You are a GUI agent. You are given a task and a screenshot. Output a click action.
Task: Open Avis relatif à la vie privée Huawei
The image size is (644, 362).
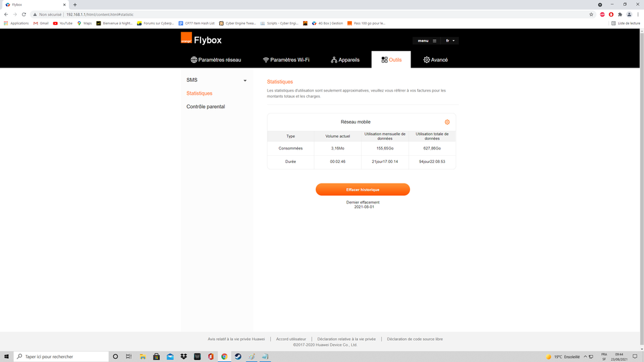click(236, 339)
